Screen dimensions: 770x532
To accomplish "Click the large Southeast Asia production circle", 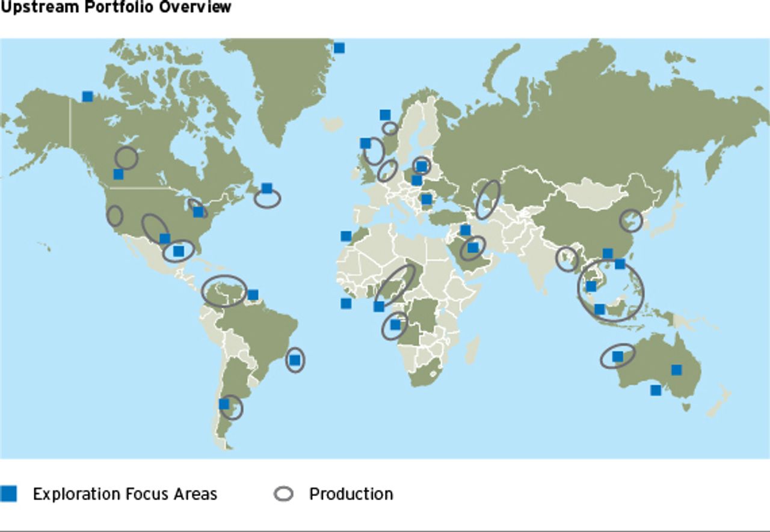I will coord(611,290).
